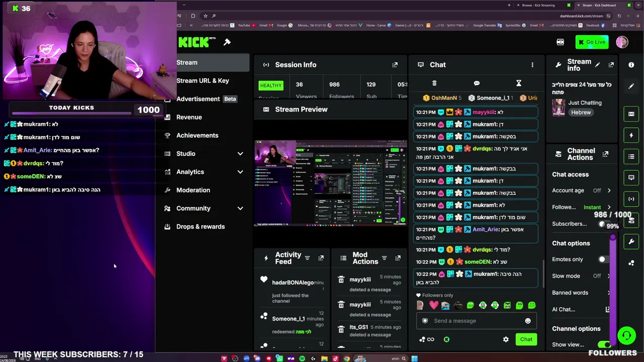Screen dimensions: 644x362
Task: Click the green Go Live button
Action: [x=592, y=42]
